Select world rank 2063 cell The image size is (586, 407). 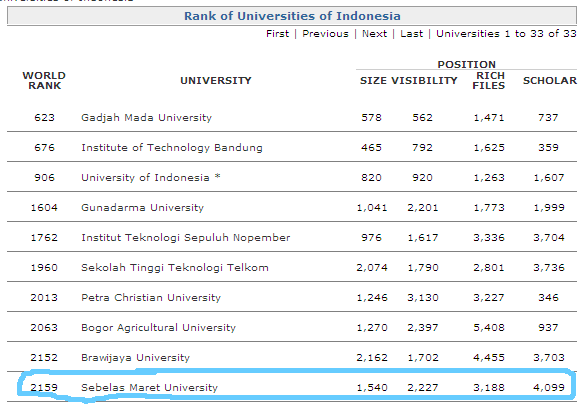(x=44, y=328)
